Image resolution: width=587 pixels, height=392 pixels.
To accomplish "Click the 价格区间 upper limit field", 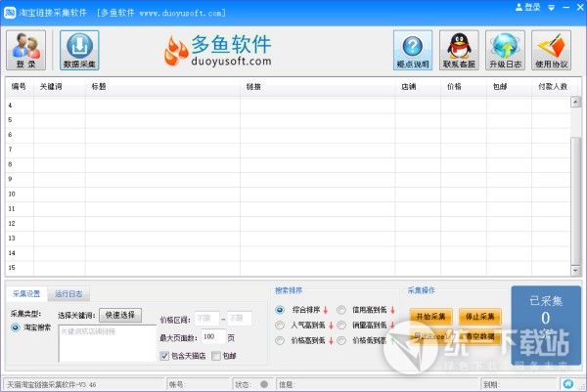I will pos(240,319).
